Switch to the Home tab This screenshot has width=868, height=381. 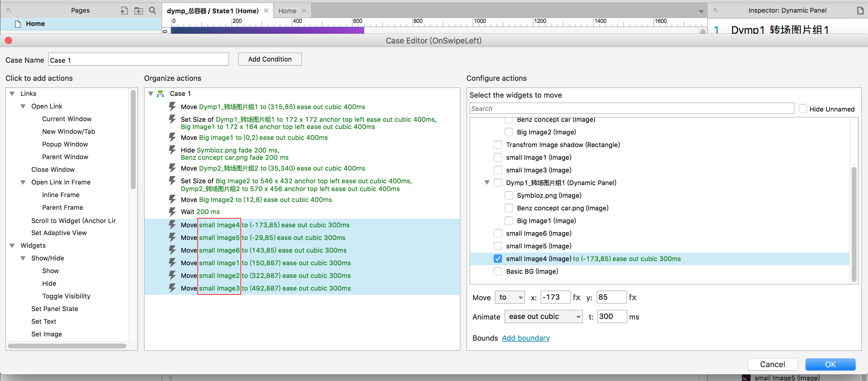(287, 11)
